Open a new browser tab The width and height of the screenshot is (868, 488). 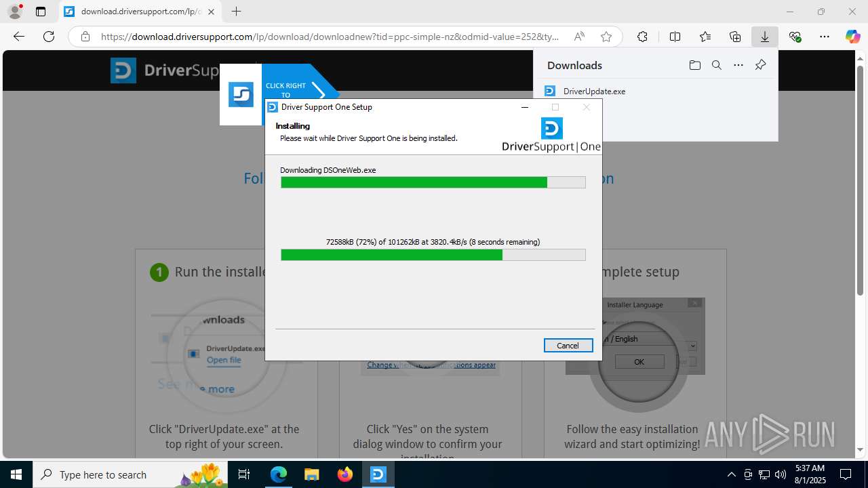tap(236, 12)
